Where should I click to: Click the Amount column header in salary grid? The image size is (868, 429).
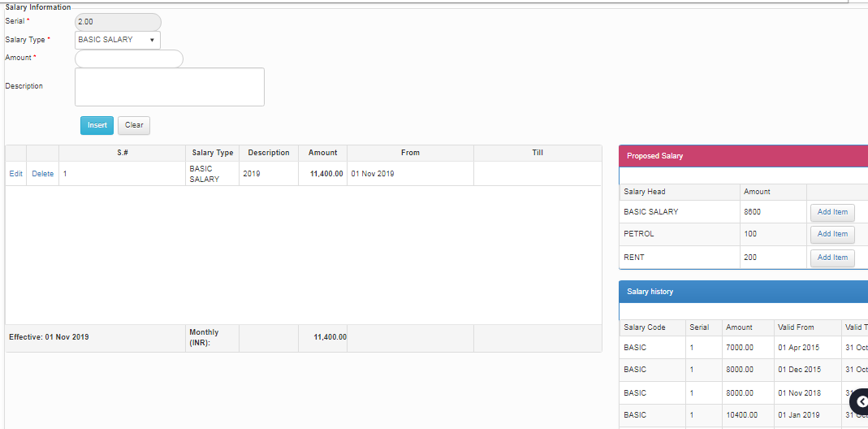pyautogui.click(x=322, y=153)
